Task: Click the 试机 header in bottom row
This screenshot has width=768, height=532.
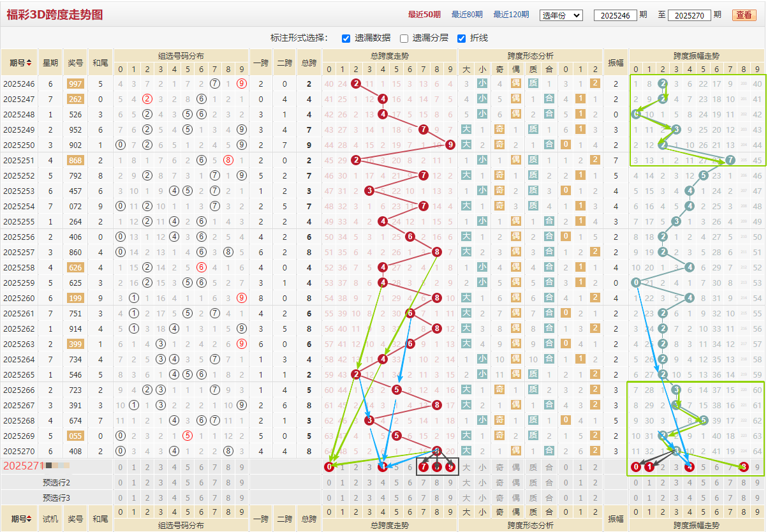Action: 50,519
